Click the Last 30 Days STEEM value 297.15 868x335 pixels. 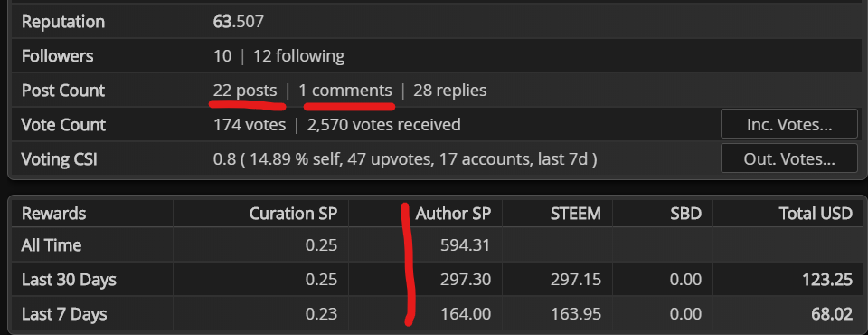576,280
